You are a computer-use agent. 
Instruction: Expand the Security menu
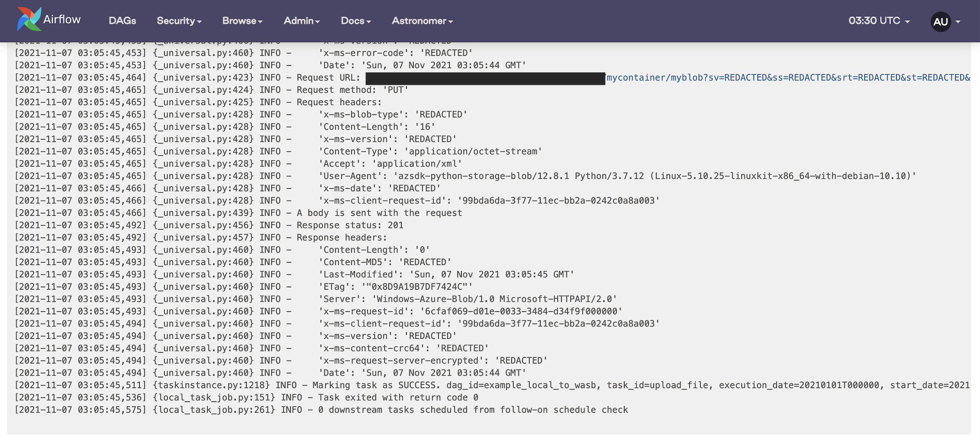click(179, 21)
